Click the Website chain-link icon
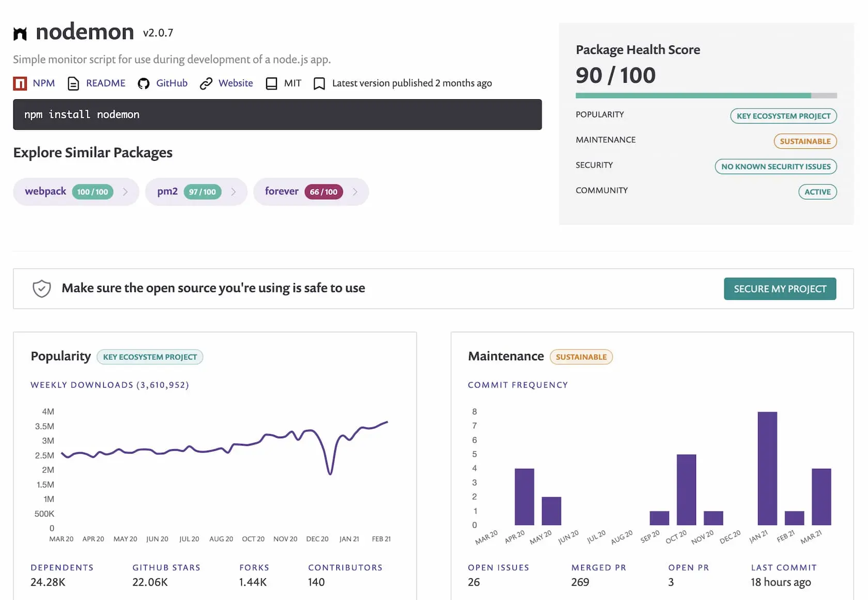The width and height of the screenshot is (868, 600). (x=206, y=83)
